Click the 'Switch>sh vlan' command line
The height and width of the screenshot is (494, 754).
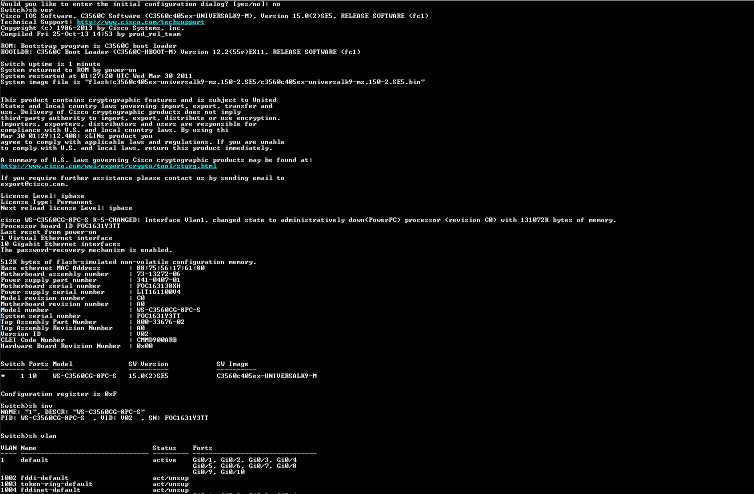(29, 436)
